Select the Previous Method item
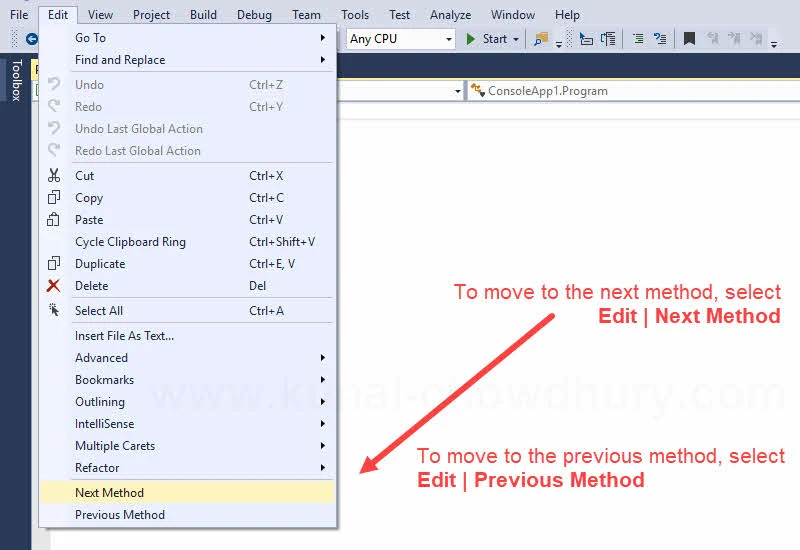 tap(187, 514)
